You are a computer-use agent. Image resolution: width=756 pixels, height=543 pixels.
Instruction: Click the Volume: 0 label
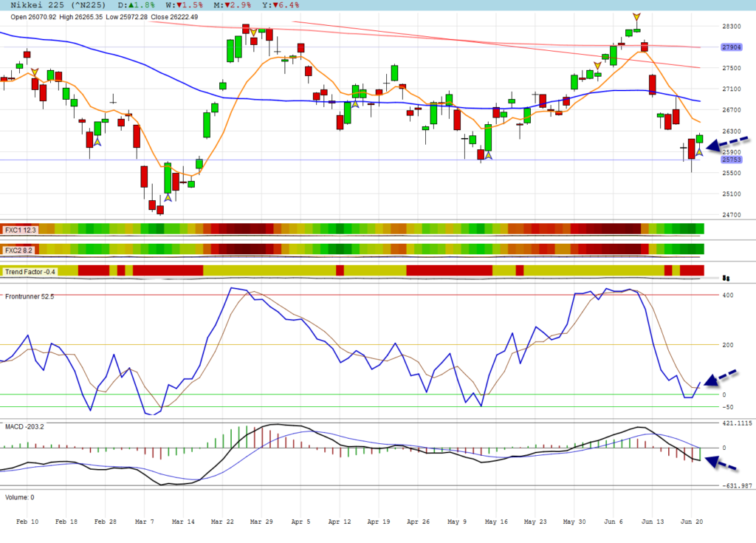[20, 497]
